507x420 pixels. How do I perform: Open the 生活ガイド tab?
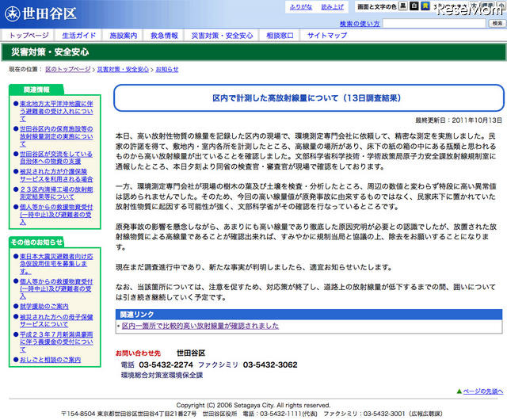tap(79, 36)
